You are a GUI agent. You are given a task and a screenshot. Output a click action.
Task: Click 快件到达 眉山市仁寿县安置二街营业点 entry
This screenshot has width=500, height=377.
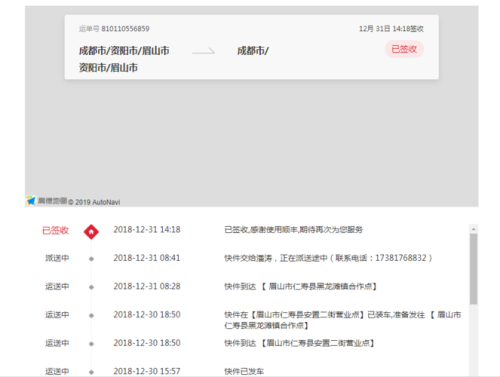[299, 343]
